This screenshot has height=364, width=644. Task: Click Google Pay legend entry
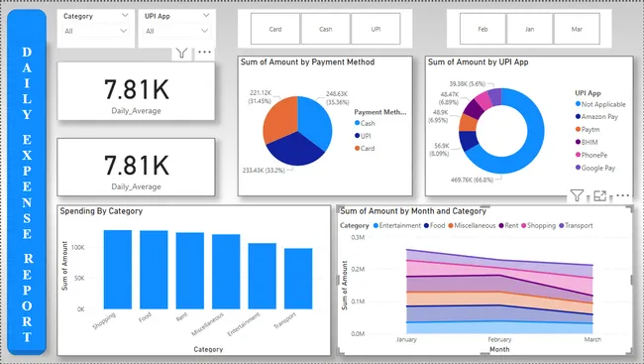tap(595, 168)
